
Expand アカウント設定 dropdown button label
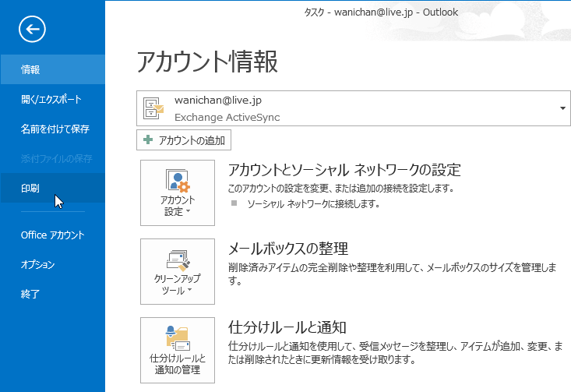[178, 206]
